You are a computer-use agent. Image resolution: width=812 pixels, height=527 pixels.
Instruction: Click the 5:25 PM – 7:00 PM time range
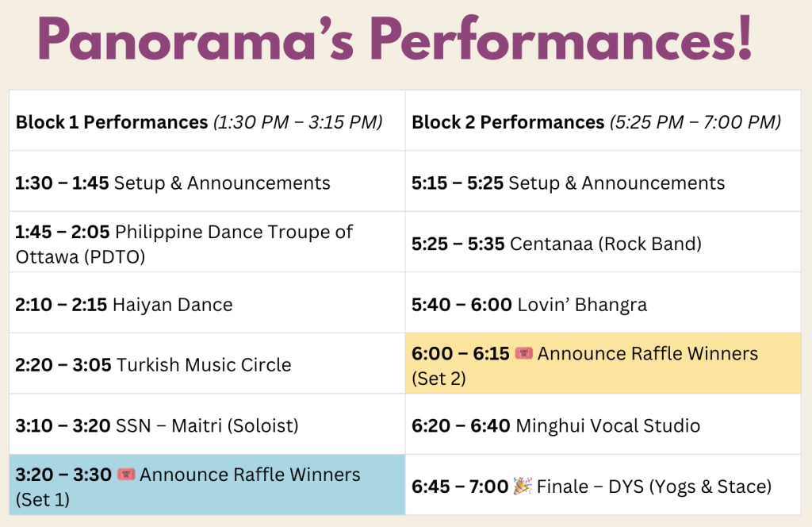695,122
